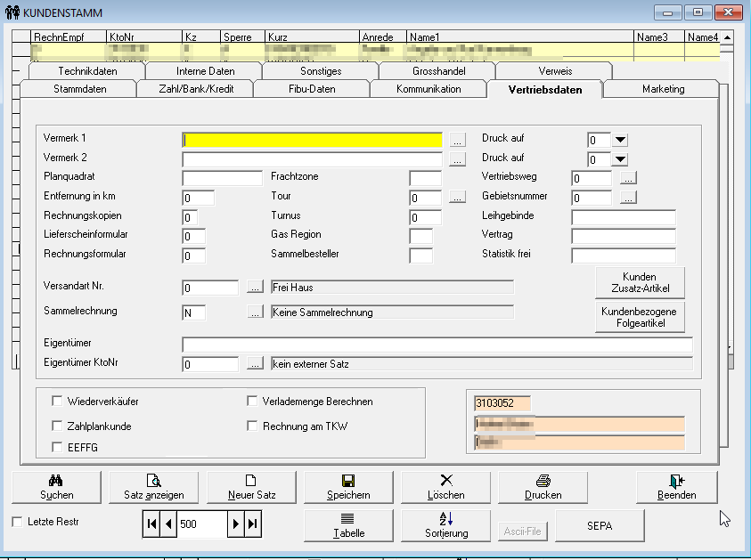
Task: Toggle Rechnung am TKW checkbox
Action: (x=252, y=426)
